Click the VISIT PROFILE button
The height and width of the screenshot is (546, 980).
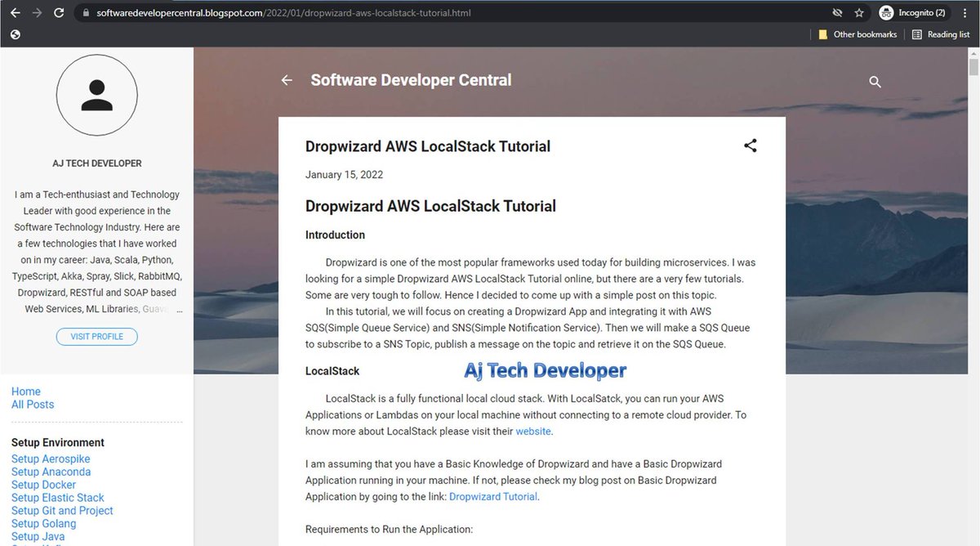(96, 336)
